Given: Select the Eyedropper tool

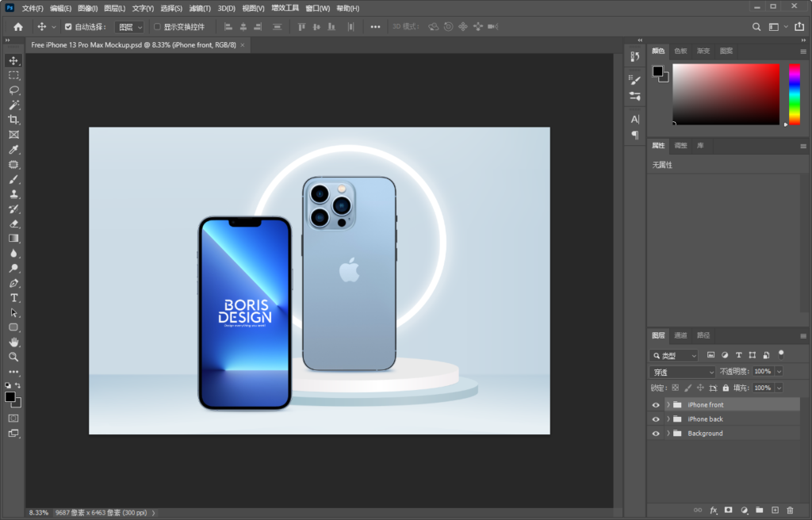Looking at the screenshot, I should pyautogui.click(x=13, y=150).
